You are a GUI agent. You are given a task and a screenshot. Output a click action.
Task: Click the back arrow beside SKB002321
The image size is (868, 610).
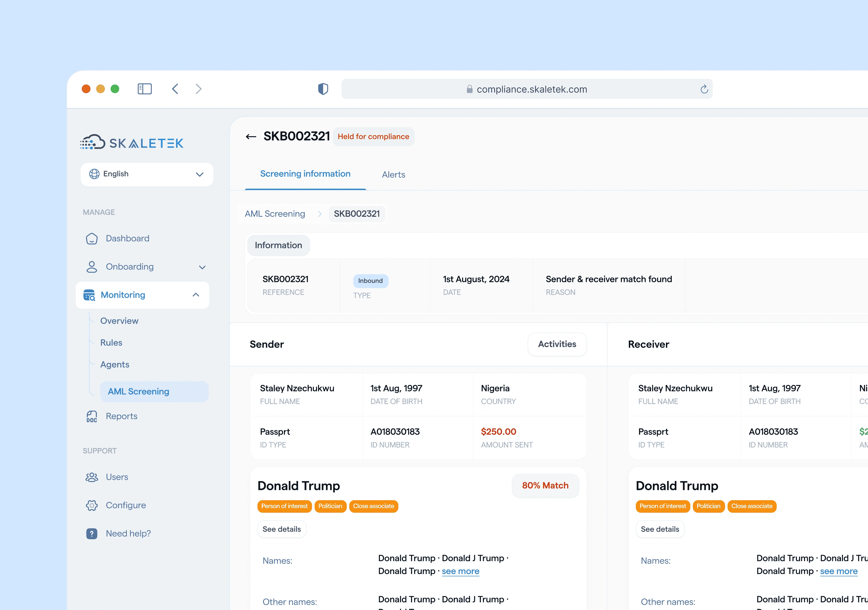(x=251, y=136)
